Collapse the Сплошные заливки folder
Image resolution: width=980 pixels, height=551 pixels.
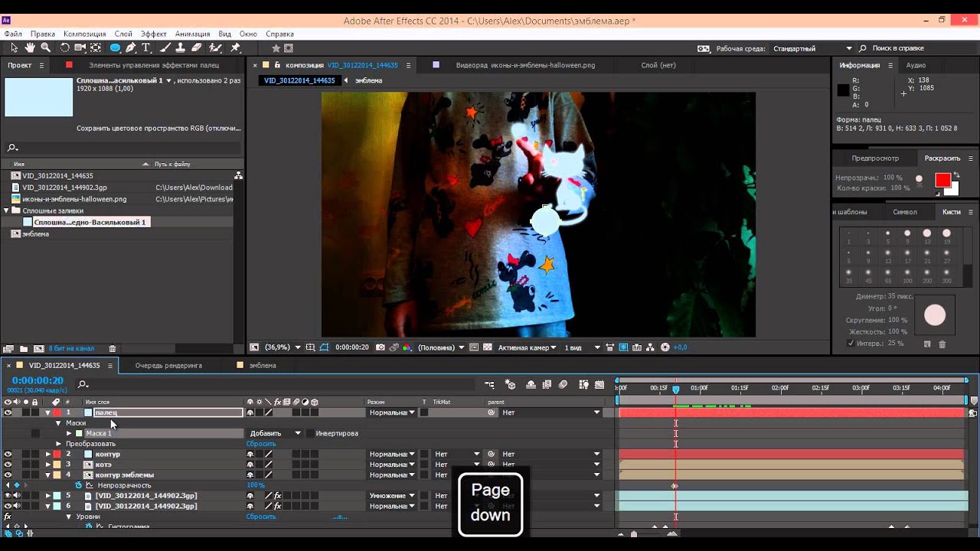[x=6, y=210]
